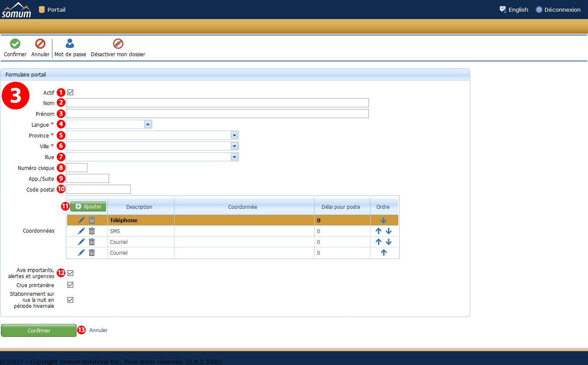The width and height of the screenshot is (588, 365).
Task: Move the SMS row up
Action: point(379,231)
